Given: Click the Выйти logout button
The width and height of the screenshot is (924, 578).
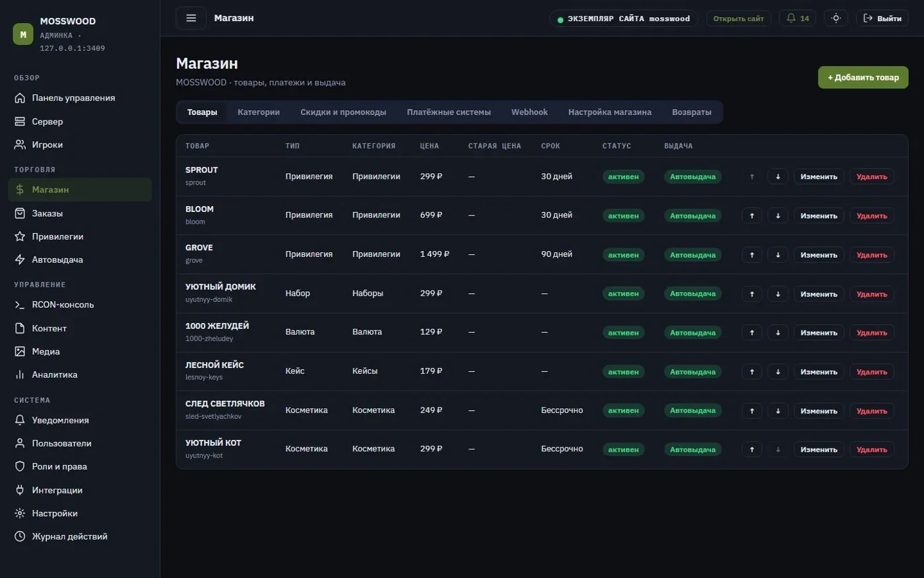Looking at the screenshot, I should tap(882, 18).
